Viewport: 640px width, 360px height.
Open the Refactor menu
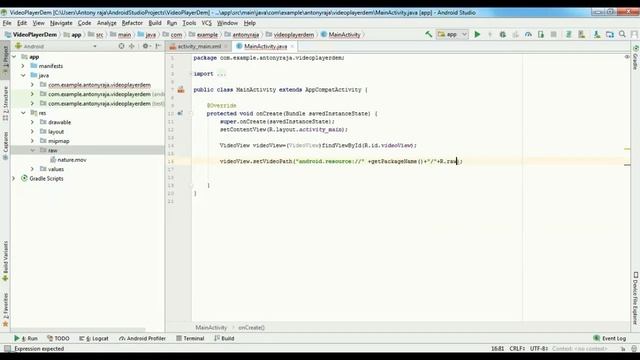[x=132, y=23]
